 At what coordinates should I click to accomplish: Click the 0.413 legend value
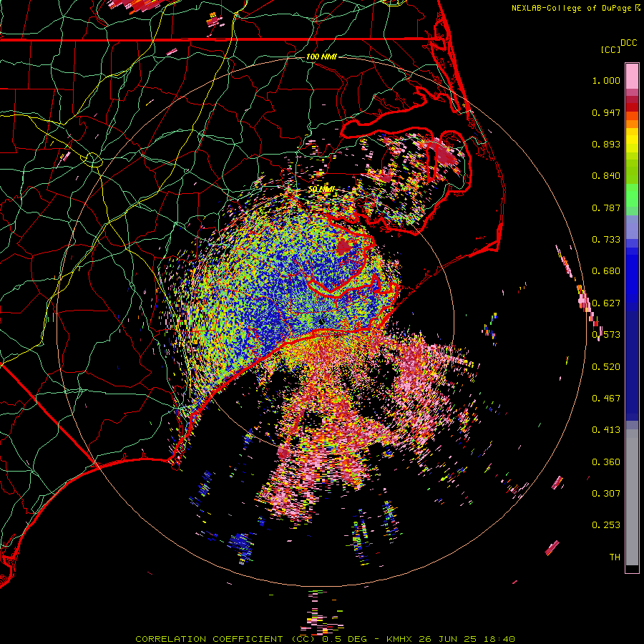point(606,430)
